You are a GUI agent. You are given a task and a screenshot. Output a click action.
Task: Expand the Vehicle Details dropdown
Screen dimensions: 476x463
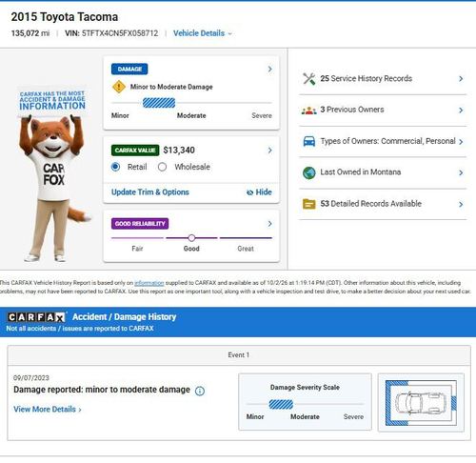coord(203,33)
